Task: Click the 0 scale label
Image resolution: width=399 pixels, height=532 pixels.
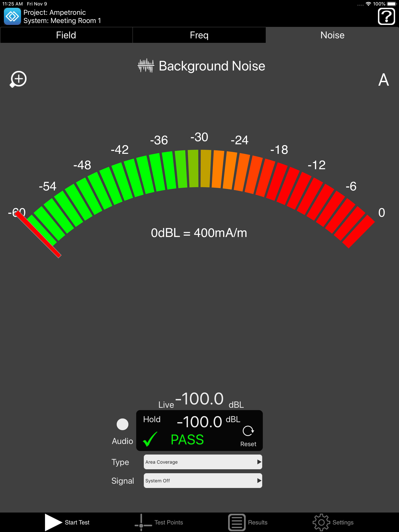Action: pos(382,213)
